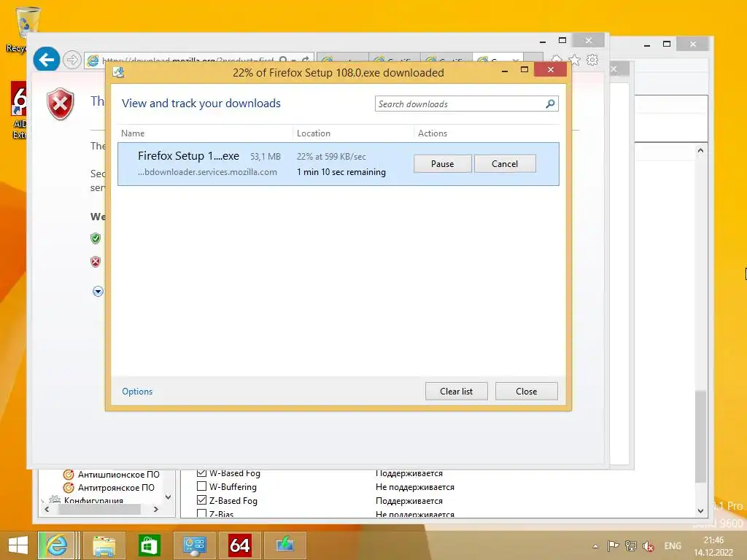Click the AIDA64 list scroll-down arrow

(x=700, y=511)
